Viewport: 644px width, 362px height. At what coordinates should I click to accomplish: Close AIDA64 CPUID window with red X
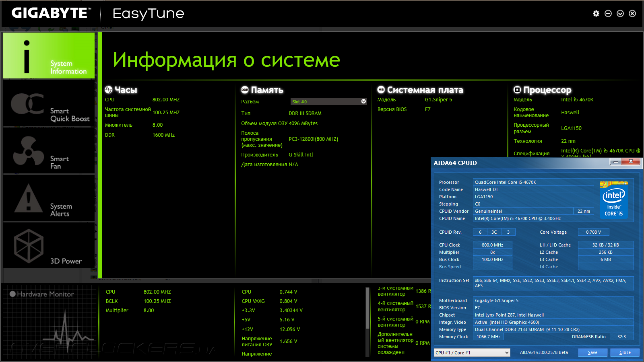(x=631, y=162)
